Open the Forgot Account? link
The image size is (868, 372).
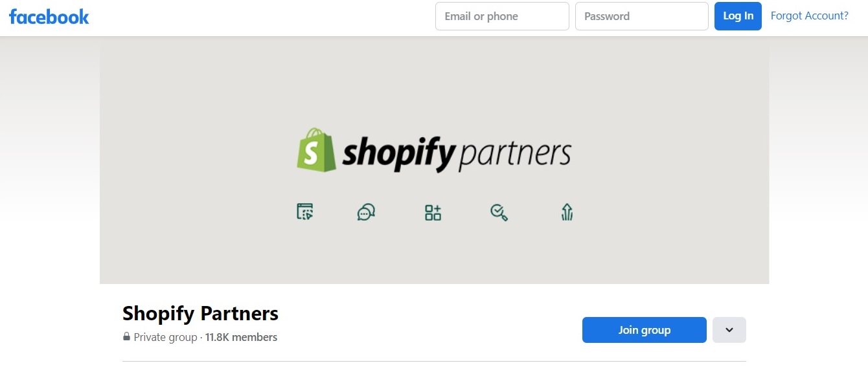(x=810, y=16)
